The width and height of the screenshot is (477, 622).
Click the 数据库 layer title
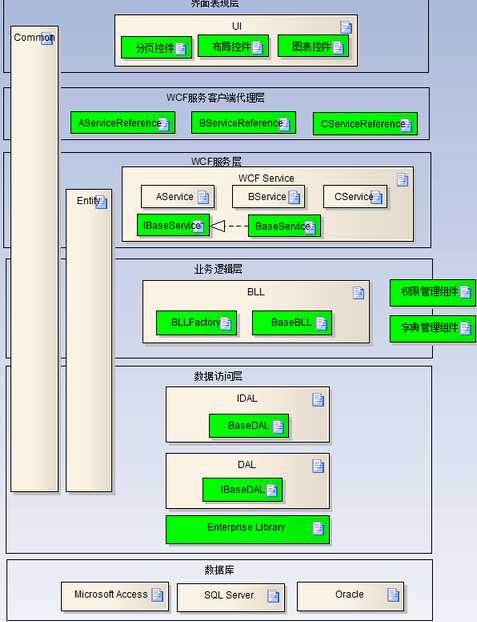(219, 570)
